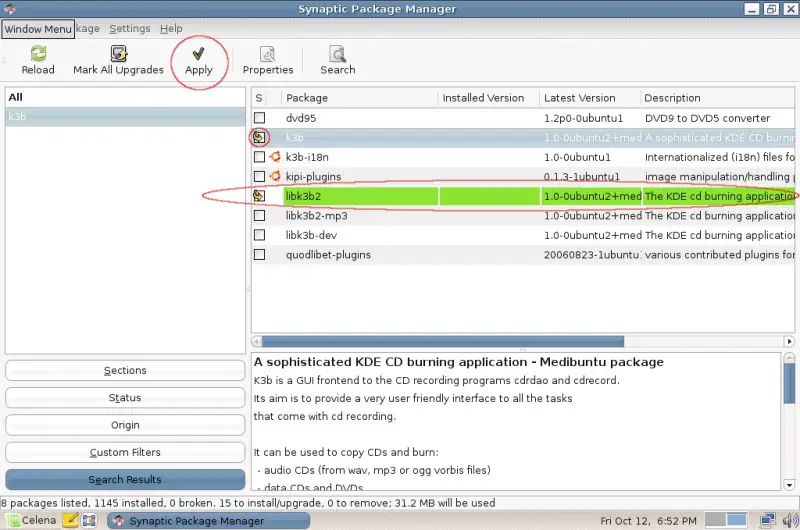
Task: Click the Origin filter button
Action: pos(125,425)
